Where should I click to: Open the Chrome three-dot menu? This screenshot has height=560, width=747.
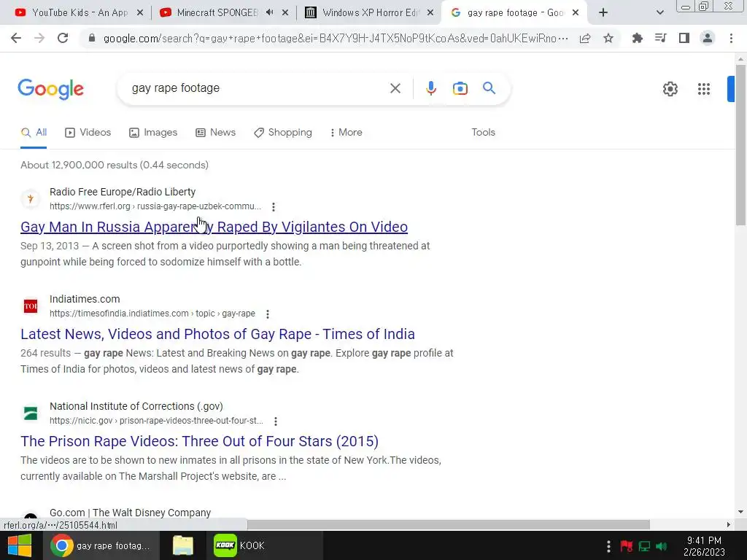click(x=731, y=38)
